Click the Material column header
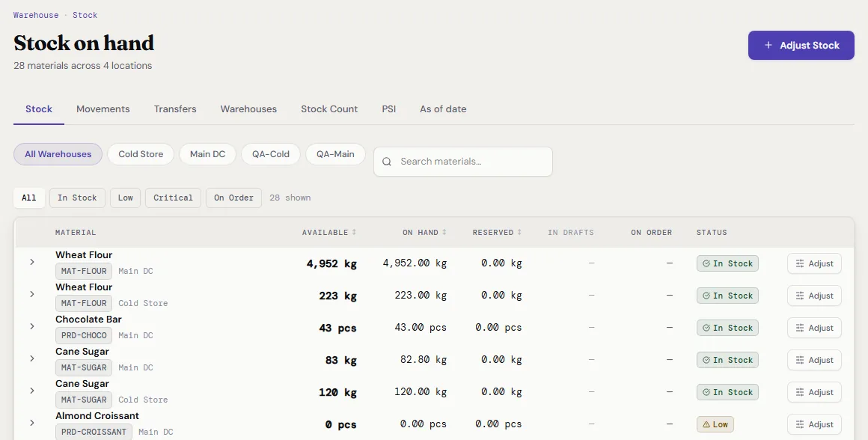868x440 pixels. click(x=76, y=233)
